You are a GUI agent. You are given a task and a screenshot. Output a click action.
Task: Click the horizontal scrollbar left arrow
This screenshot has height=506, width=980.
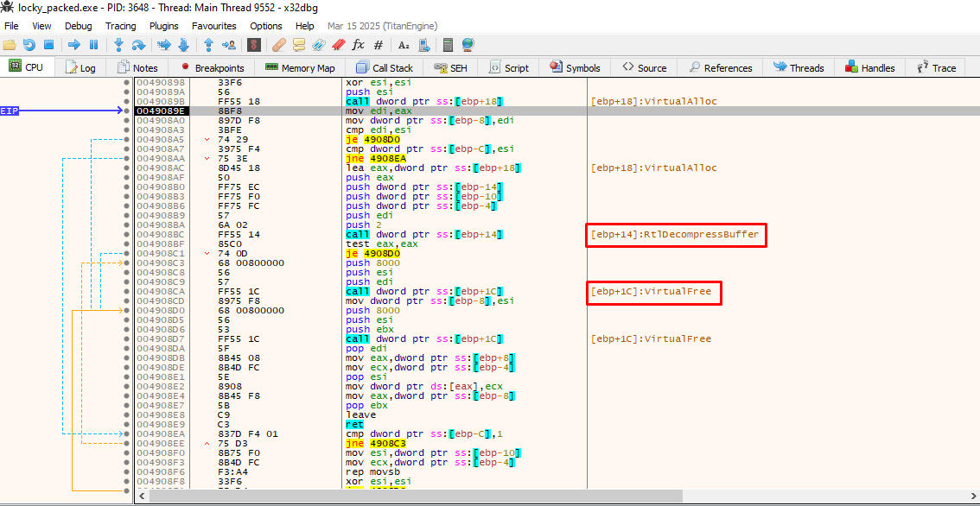click(x=140, y=496)
